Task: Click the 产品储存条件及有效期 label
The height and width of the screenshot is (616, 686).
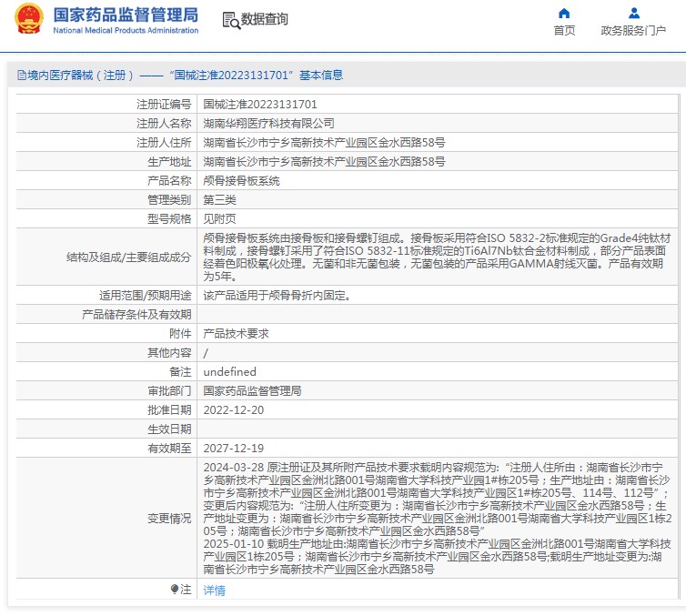Action: (136, 315)
